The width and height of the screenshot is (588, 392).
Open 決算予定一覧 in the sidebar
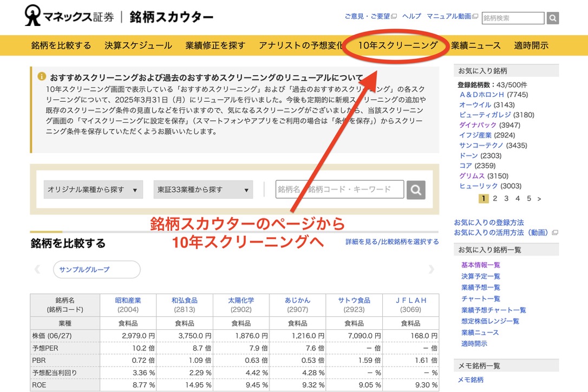tap(480, 276)
